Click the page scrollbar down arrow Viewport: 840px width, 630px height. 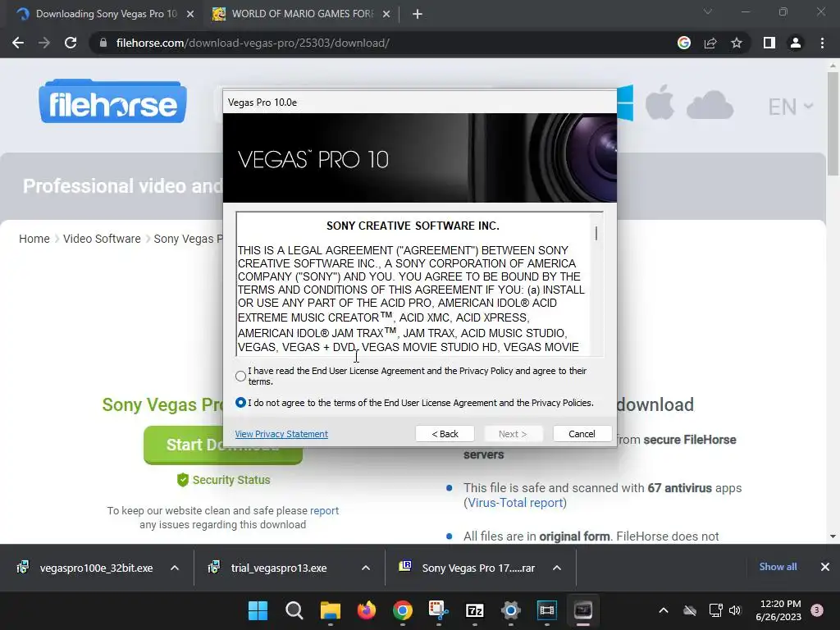(833, 536)
